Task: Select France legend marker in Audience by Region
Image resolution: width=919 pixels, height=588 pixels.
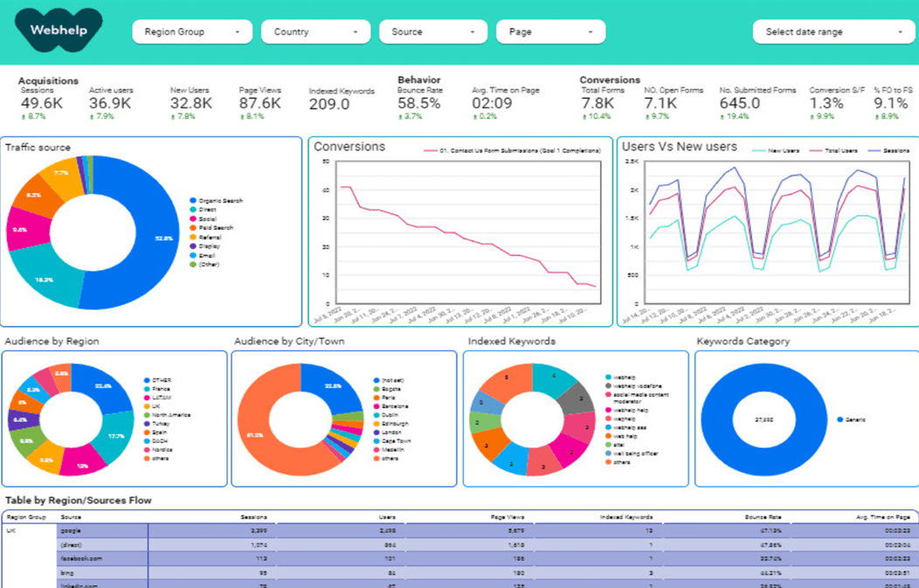Action: click(147, 389)
